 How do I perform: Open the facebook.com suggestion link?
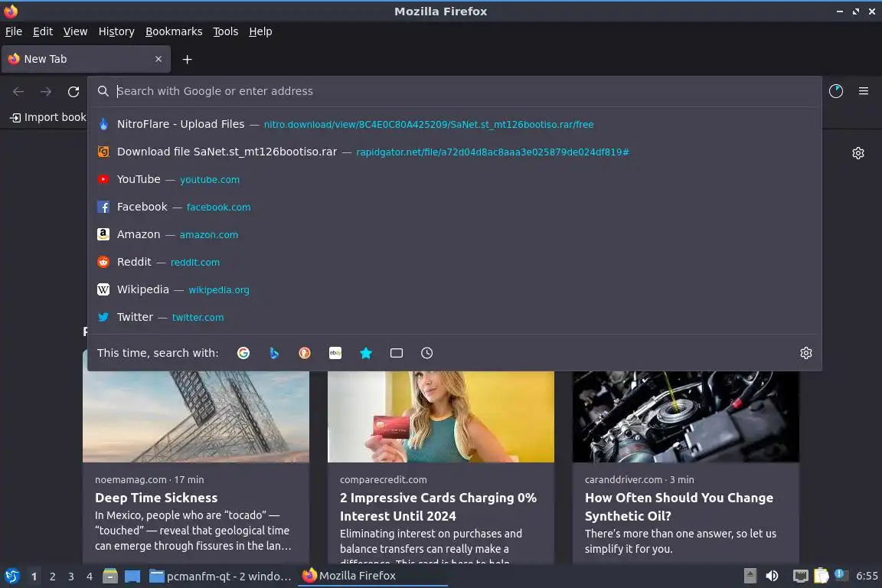coord(218,207)
